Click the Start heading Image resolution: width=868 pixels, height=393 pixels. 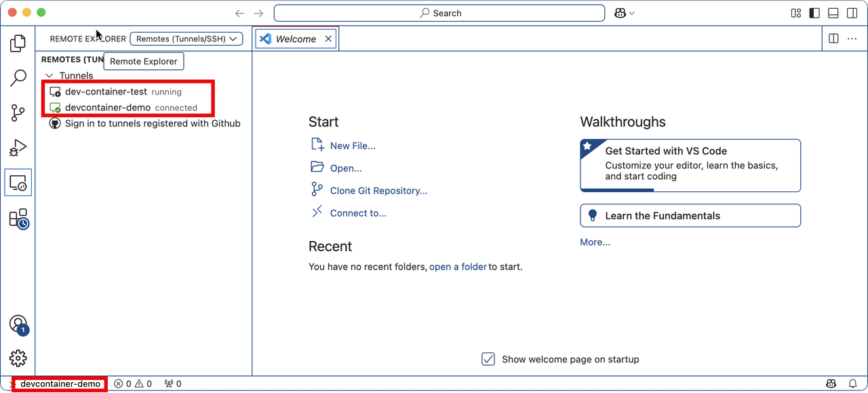(323, 122)
